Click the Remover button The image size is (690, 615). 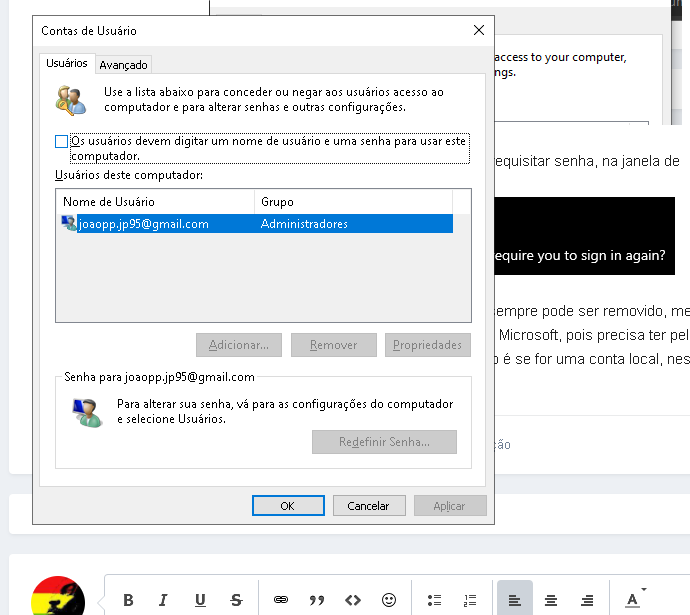[x=334, y=345]
